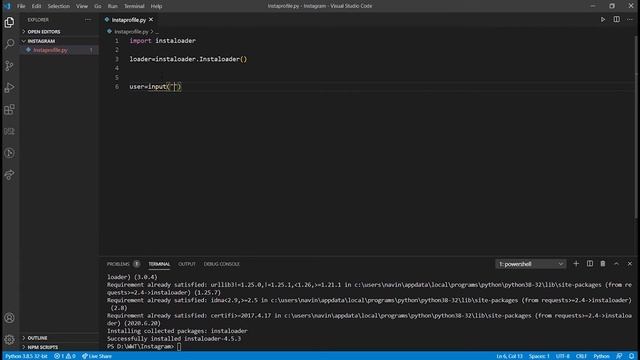Open the Go menu
Viewport: 640px width, 360px height.
point(98,6)
